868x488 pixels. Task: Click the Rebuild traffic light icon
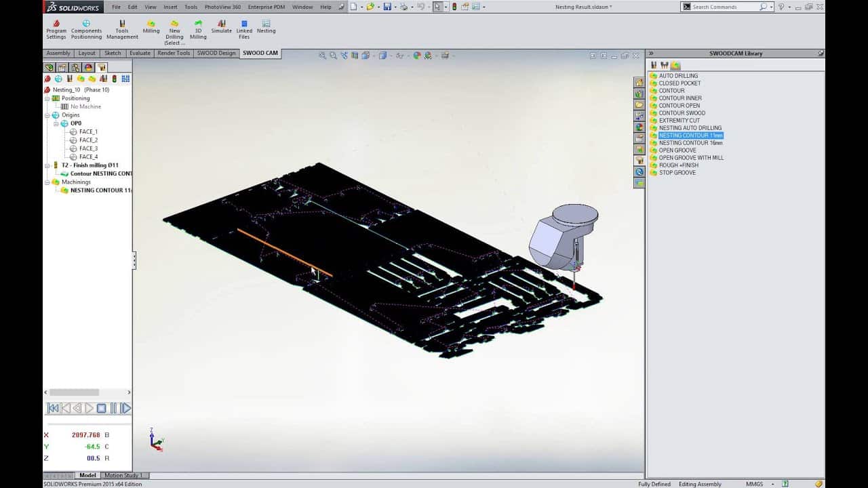455,7
